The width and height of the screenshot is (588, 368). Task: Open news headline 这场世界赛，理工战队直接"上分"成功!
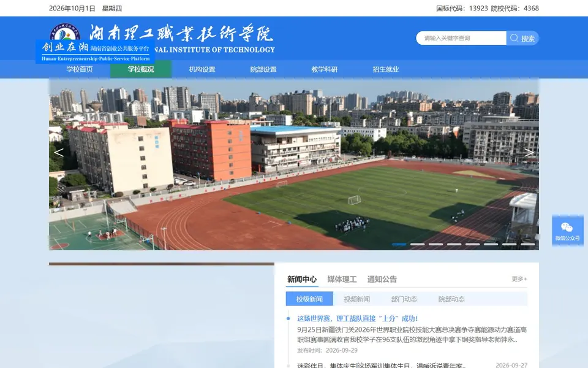(x=357, y=318)
